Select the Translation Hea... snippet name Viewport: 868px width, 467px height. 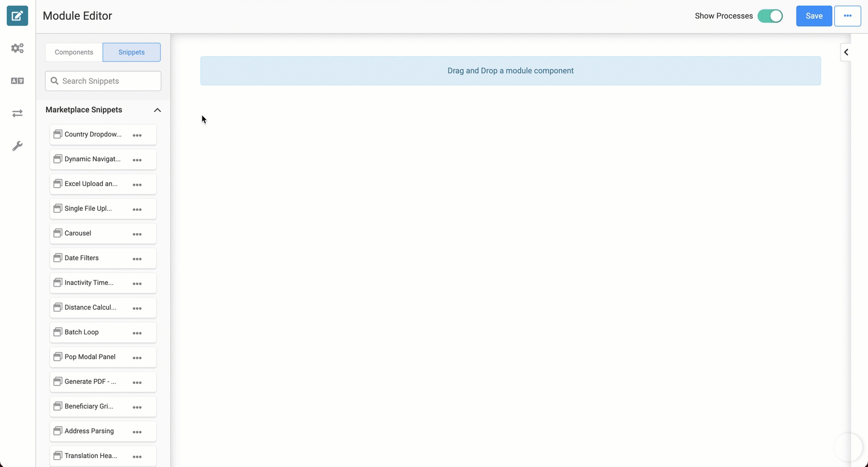click(91, 456)
